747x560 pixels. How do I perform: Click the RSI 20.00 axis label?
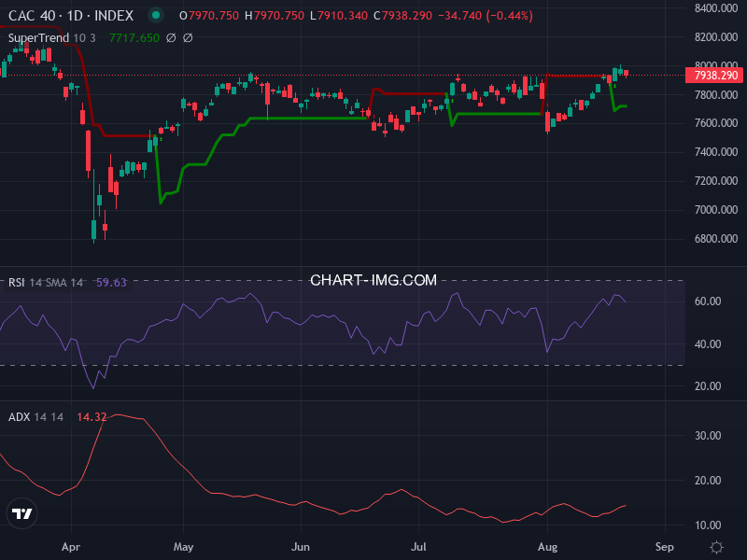coord(708,386)
